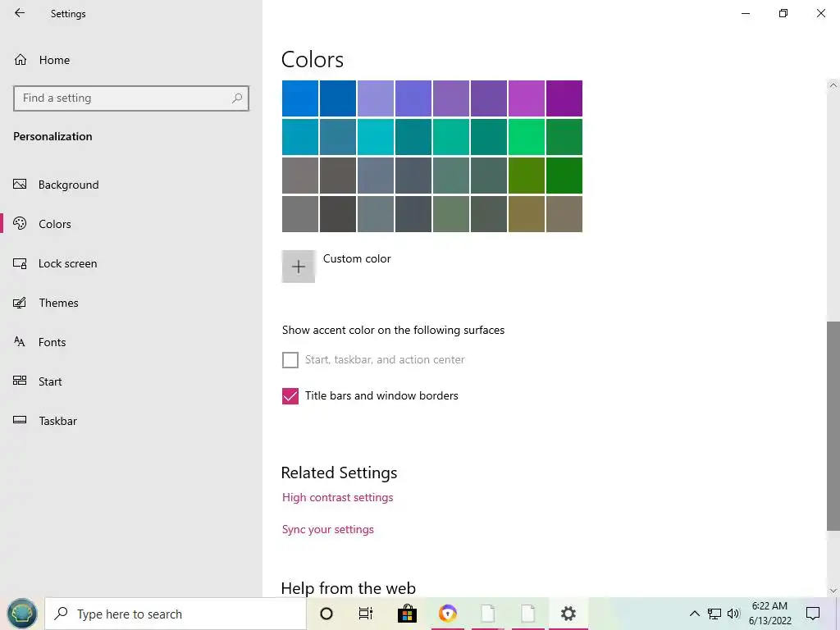Open the Action Center notification icon
Image resolution: width=840 pixels, height=630 pixels.
pos(813,614)
